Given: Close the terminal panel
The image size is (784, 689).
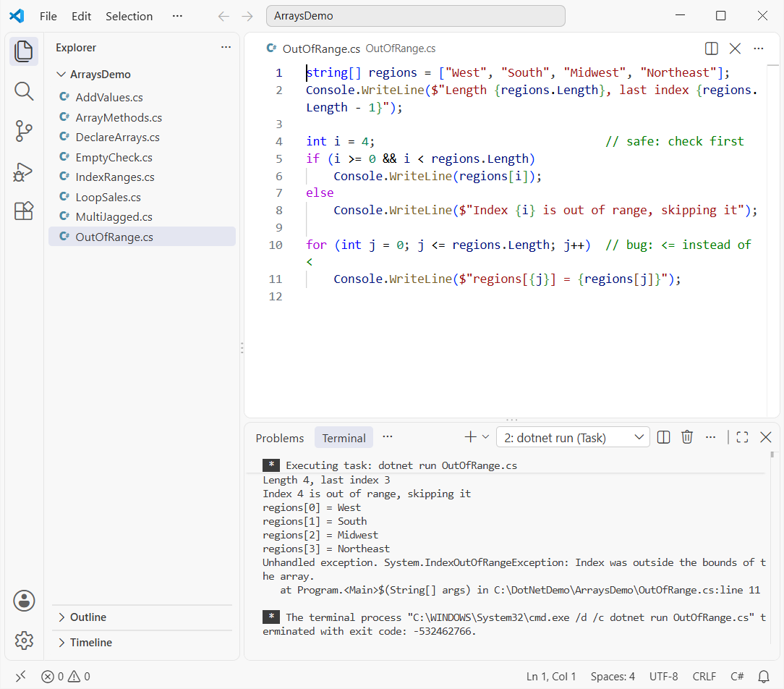Looking at the screenshot, I should [765, 437].
